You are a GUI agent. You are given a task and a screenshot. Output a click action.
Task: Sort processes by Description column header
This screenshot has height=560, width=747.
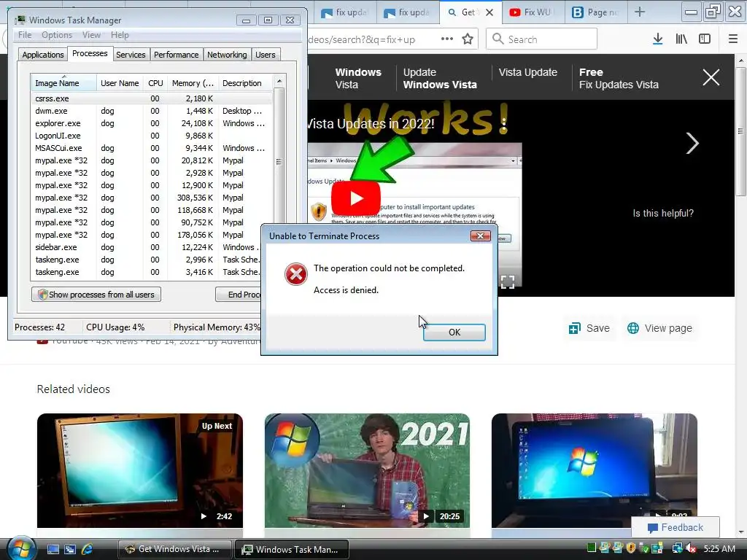pos(246,83)
